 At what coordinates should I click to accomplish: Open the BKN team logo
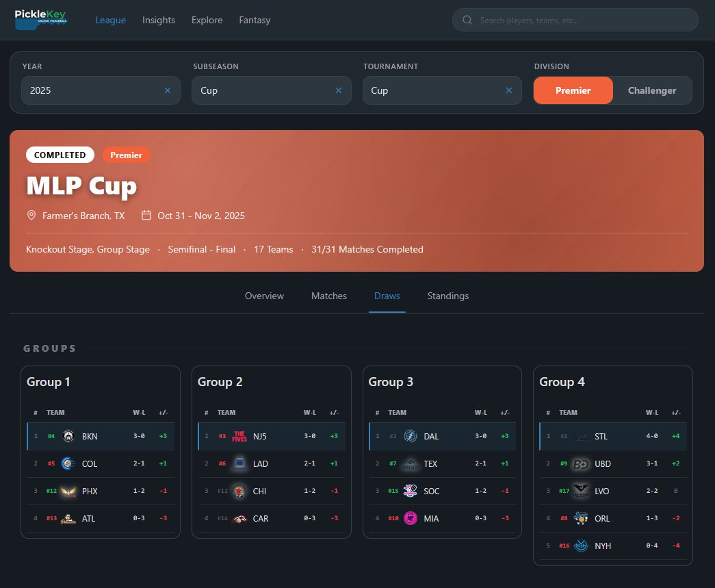tap(68, 436)
